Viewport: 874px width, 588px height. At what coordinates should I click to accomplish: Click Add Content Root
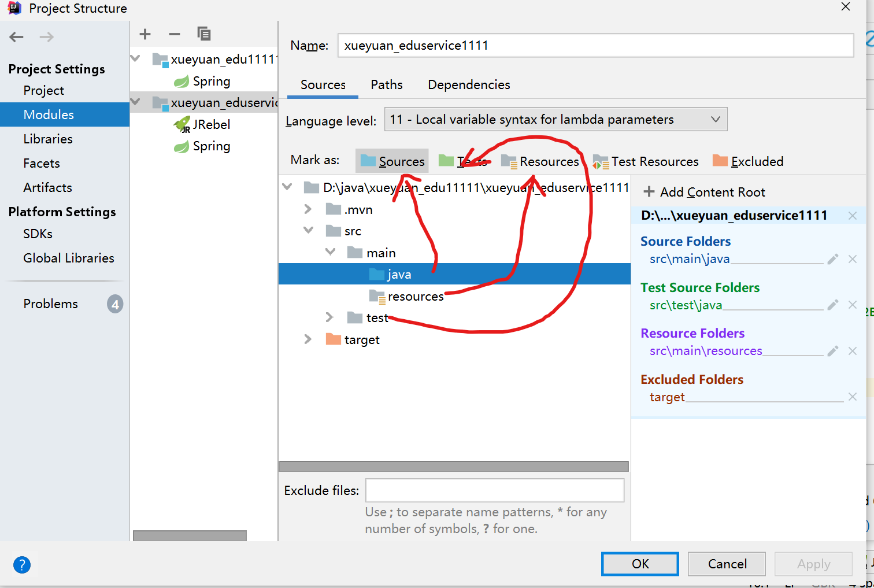point(704,192)
